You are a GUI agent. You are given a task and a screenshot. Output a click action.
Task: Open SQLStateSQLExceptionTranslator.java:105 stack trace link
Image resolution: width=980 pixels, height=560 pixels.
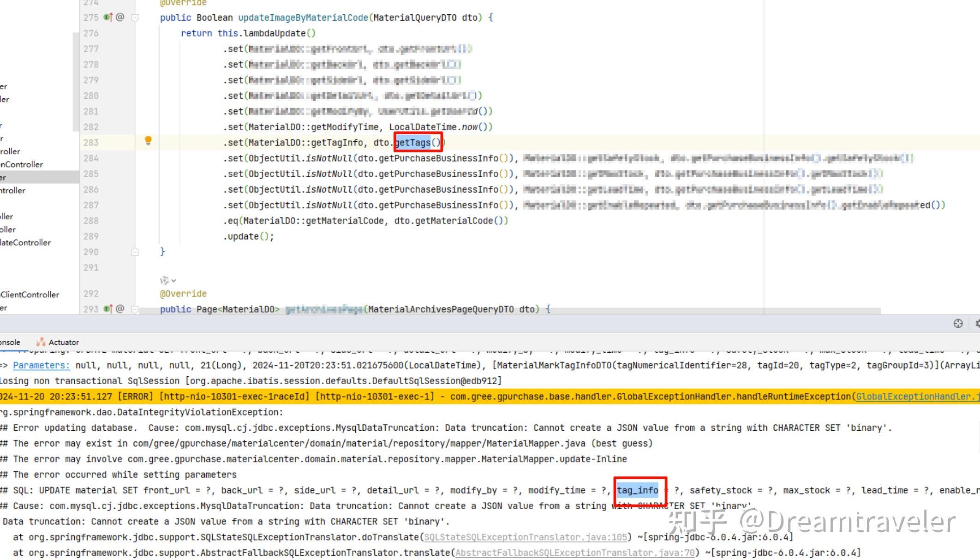(526, 537)
